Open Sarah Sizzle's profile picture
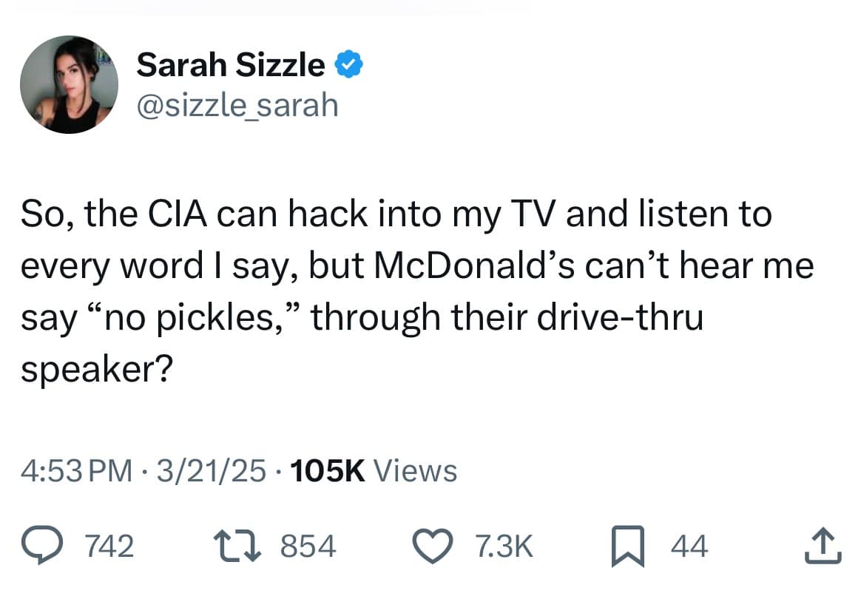This screenshot has width=861, height=616. point(70,84)
